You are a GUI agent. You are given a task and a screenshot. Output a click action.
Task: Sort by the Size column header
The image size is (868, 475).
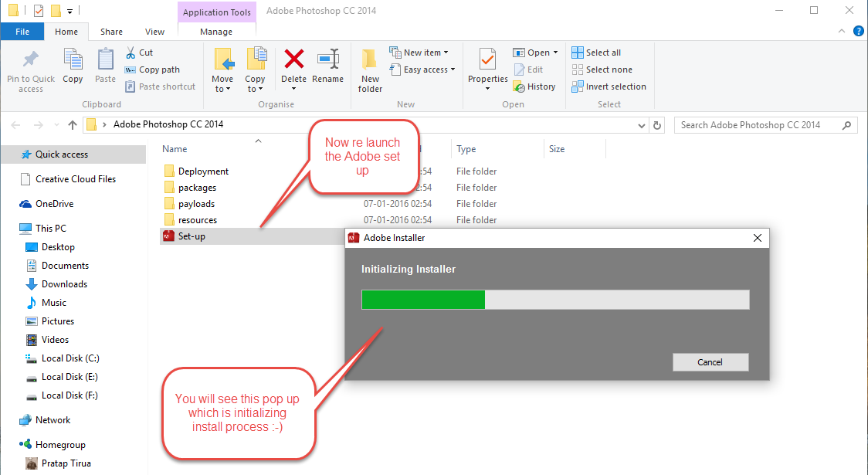click(x=557, y=149)
